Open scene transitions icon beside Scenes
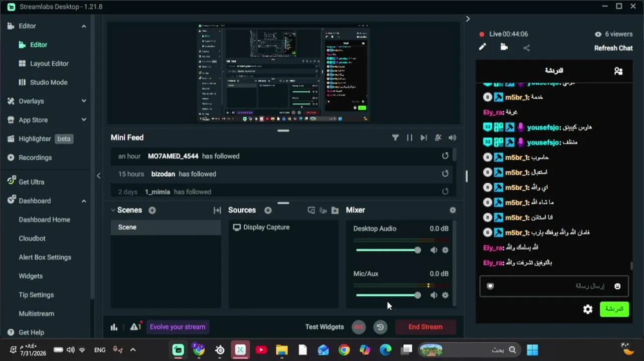The height and width of the screenshot is (361, 644). (x=217, y=210)
